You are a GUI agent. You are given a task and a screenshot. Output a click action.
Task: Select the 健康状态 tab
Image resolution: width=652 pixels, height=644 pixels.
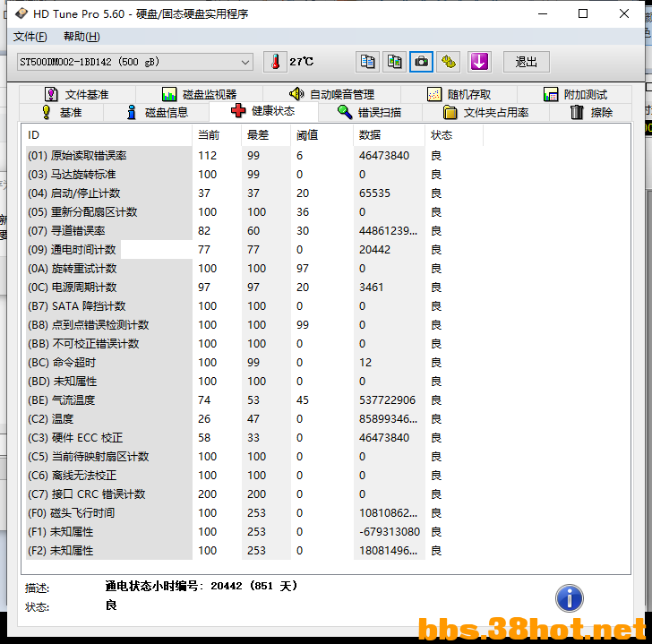pyautogui.click(x=262, y=111)
